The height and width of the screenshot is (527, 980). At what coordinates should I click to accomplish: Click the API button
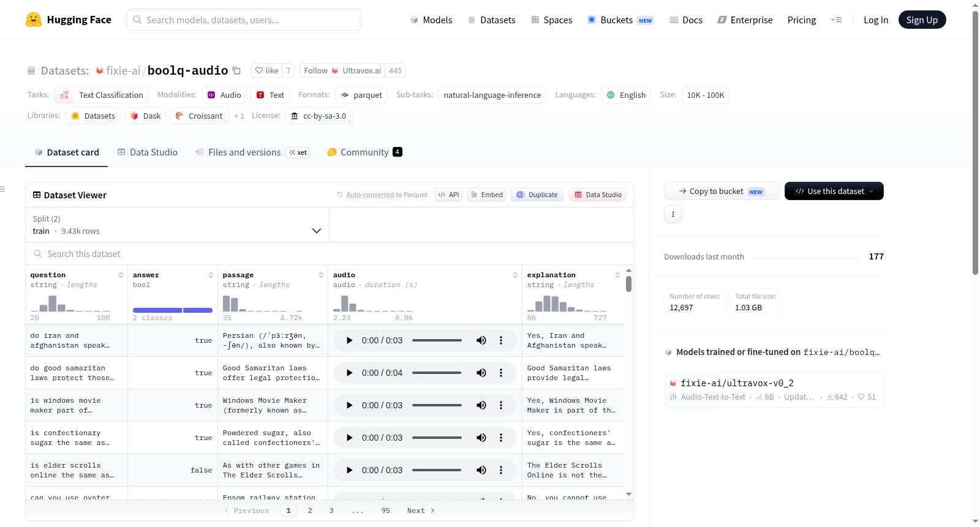pyautogui.click(x=448, y=195)
